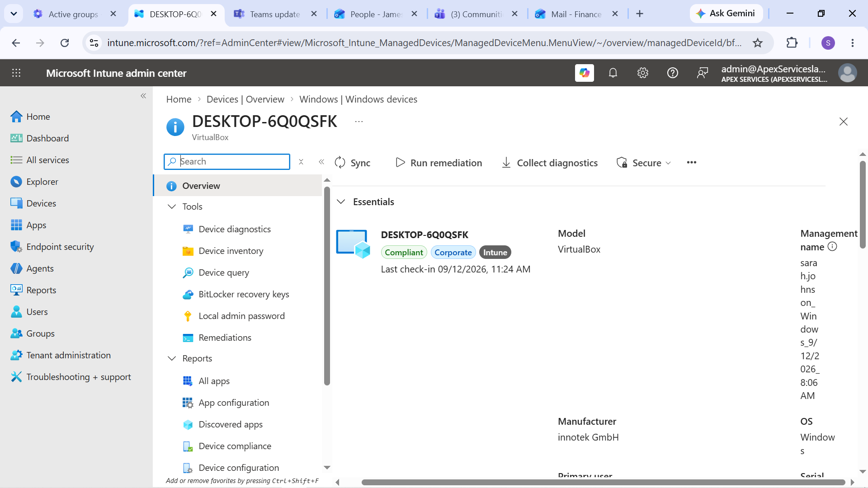Go back in browser history
The width and height of the screenshot is (868, 488).
(16, 43)
